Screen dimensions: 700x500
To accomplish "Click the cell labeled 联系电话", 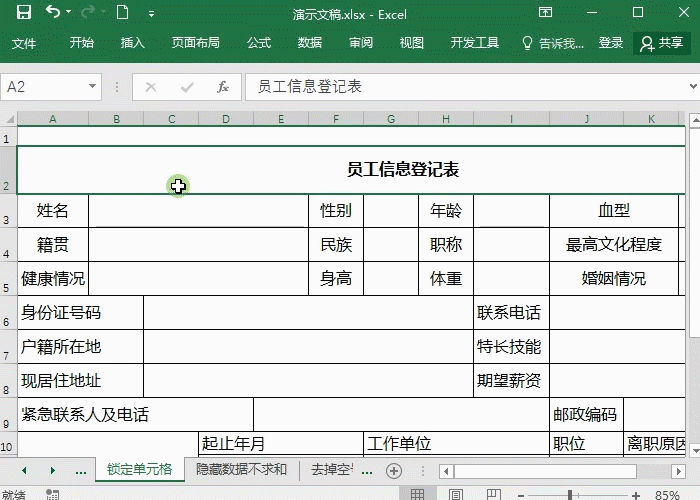I will coord(511,312).
